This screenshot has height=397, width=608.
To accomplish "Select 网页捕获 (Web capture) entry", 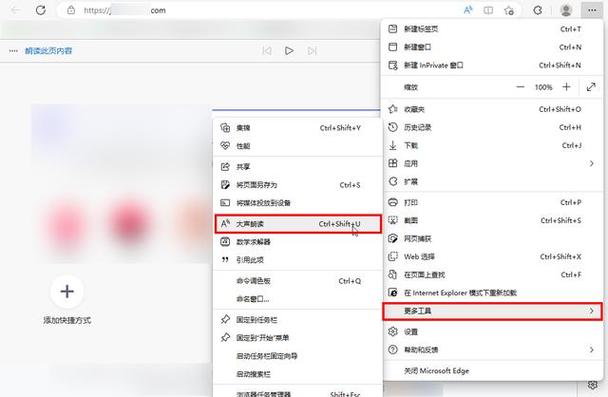I will point(492,238).
